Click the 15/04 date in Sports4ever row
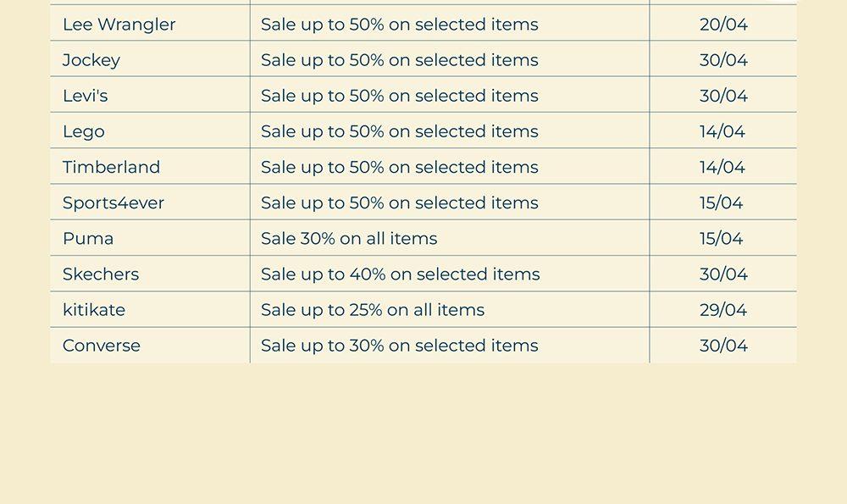Image resolution: width=847 pixels, height=504 pixels. [721, 202]
